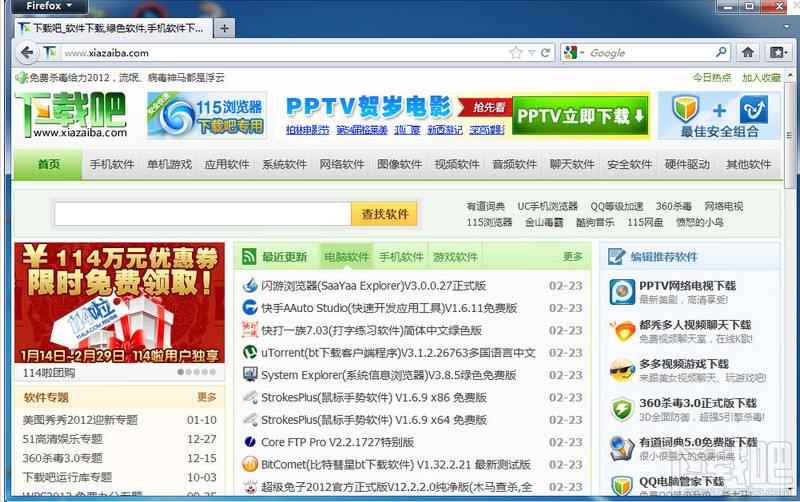This screenshot has height=502, width=800.
Task: Click the uTorrent entry icon
Action: pos(250,353)
